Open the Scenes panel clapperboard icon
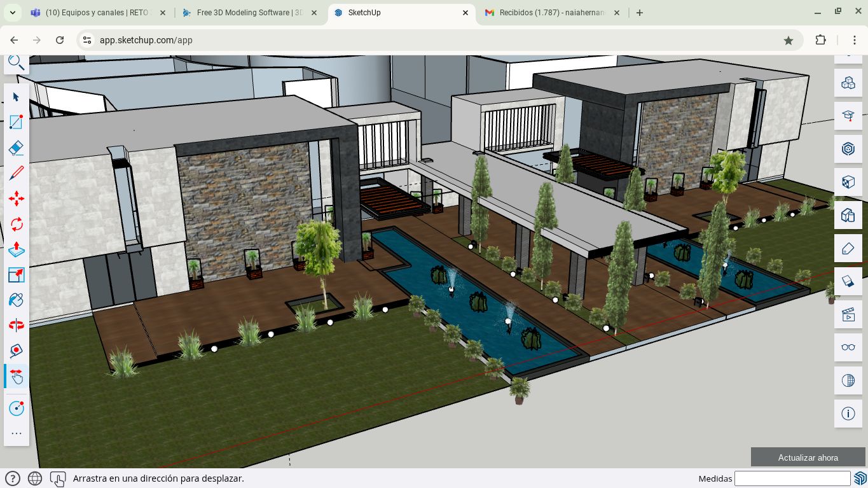Viewport: 868px width, 488px height. (x=848, y=314)
